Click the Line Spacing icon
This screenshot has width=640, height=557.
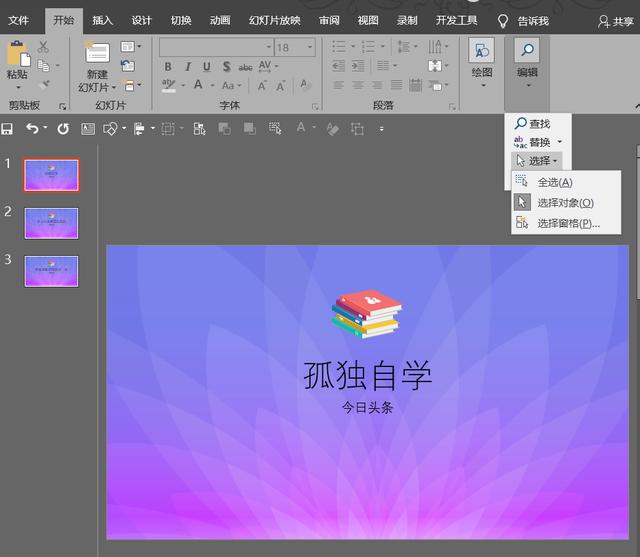point(404,47)
